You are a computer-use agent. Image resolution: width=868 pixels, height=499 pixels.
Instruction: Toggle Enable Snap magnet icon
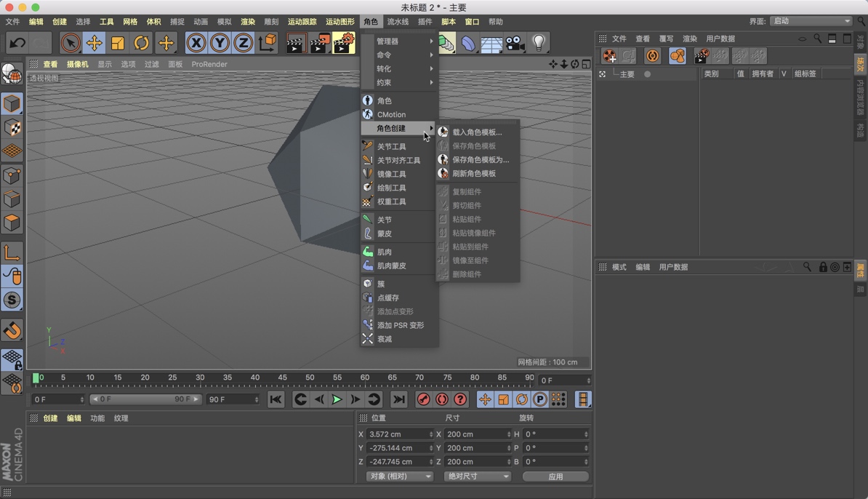click(12, 331)
